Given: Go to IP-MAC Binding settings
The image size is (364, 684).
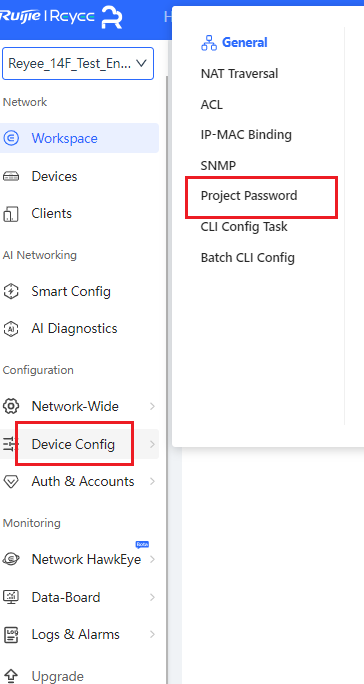Looking at the screenshot, I should click(x=246, y=134).
